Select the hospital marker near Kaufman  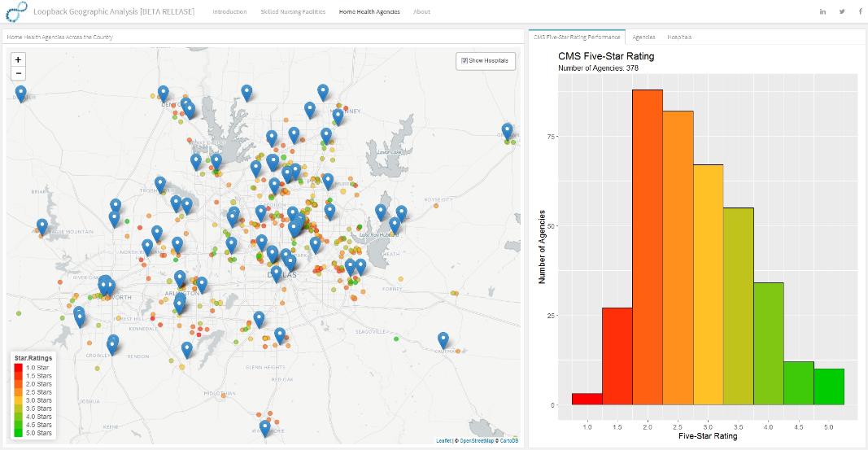pyautogui.click(x=443, y=339)
